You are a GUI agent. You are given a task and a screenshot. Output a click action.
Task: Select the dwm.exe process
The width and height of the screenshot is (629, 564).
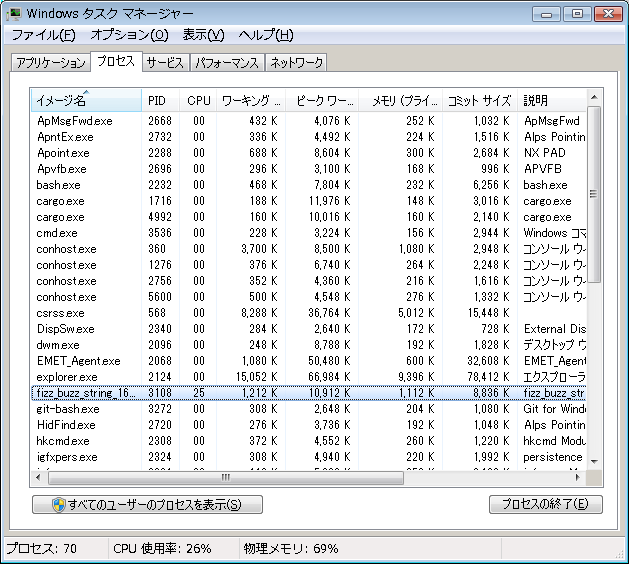(x=308, y=345)
